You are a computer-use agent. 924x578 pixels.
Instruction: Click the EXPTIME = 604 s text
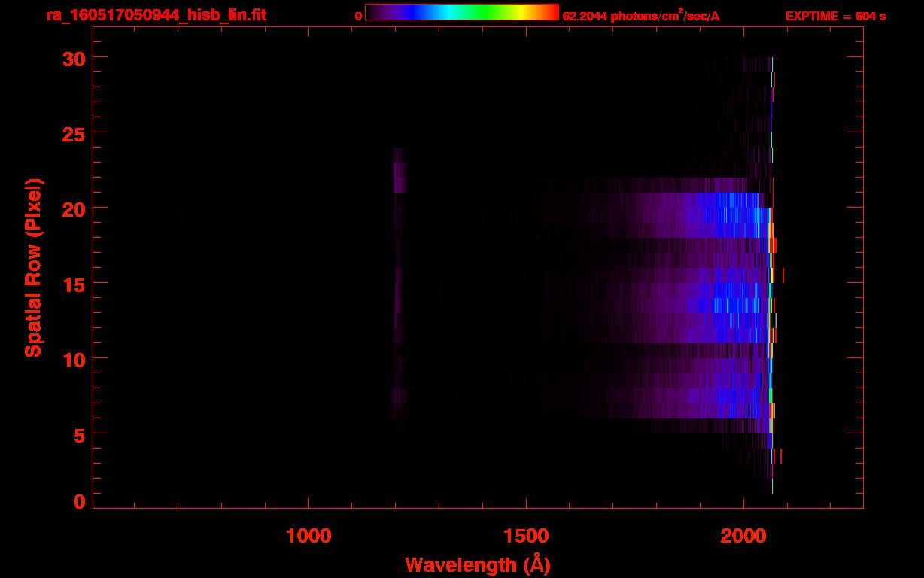coord(835,16)
